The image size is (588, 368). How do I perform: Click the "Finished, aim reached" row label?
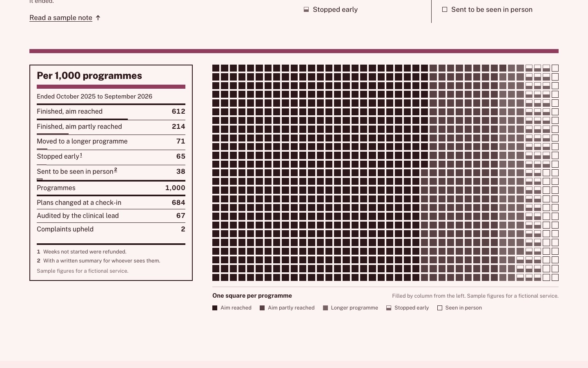(69, 112)
